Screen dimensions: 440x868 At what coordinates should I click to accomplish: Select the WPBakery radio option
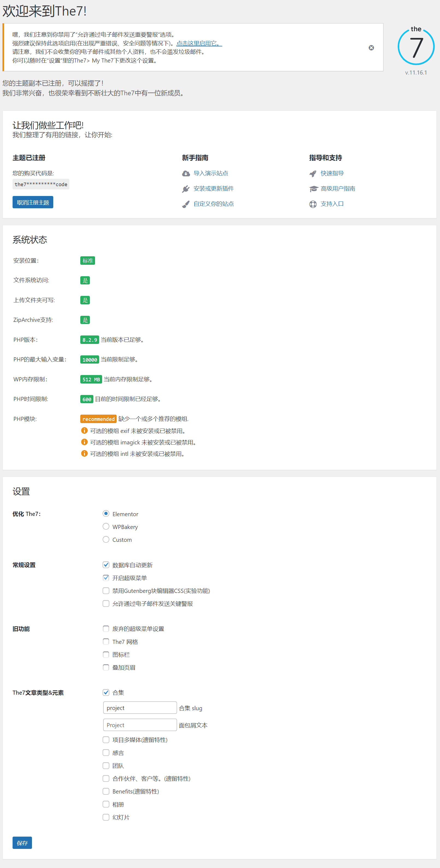pos(106,526)
